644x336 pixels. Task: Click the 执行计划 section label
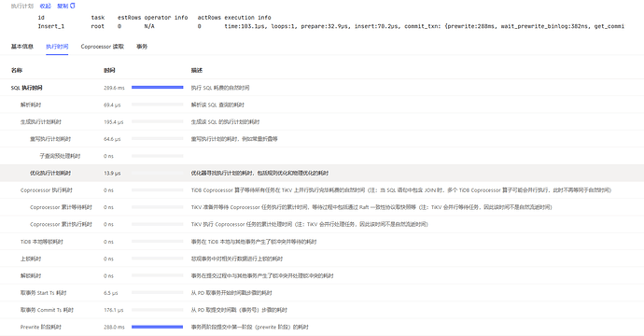tap(22, 7)
